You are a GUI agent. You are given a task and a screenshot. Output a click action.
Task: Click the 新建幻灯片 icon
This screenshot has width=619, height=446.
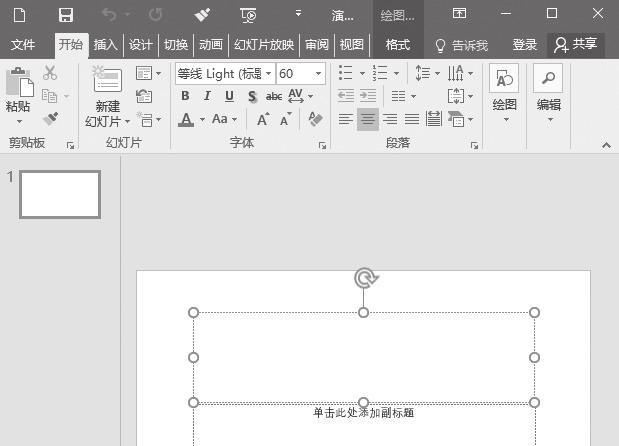click(107, 79)
